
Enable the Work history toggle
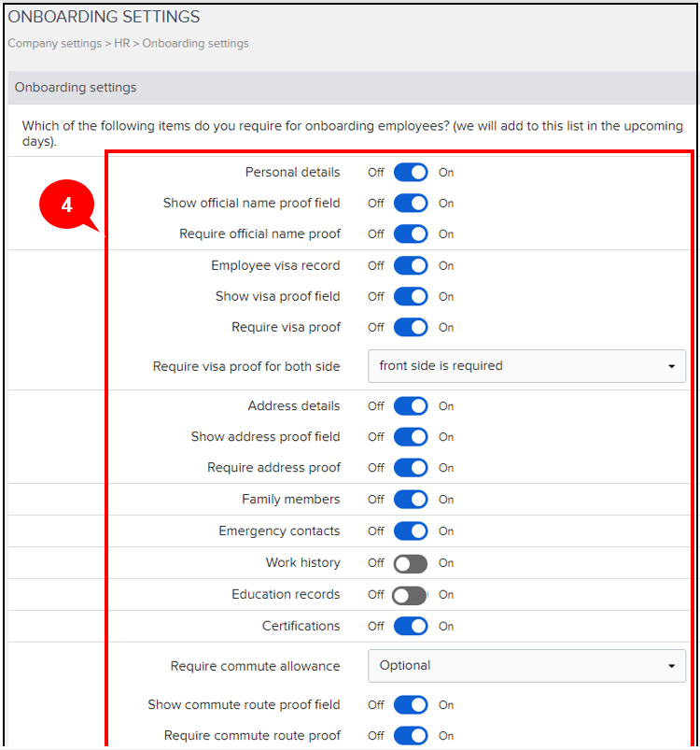(410, 562)
